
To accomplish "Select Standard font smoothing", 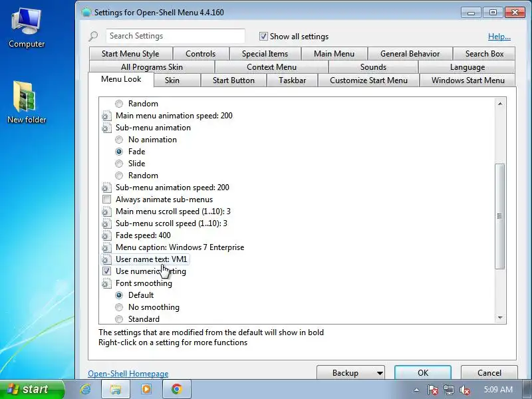I will pyautogui.click(x=119, y=319).
